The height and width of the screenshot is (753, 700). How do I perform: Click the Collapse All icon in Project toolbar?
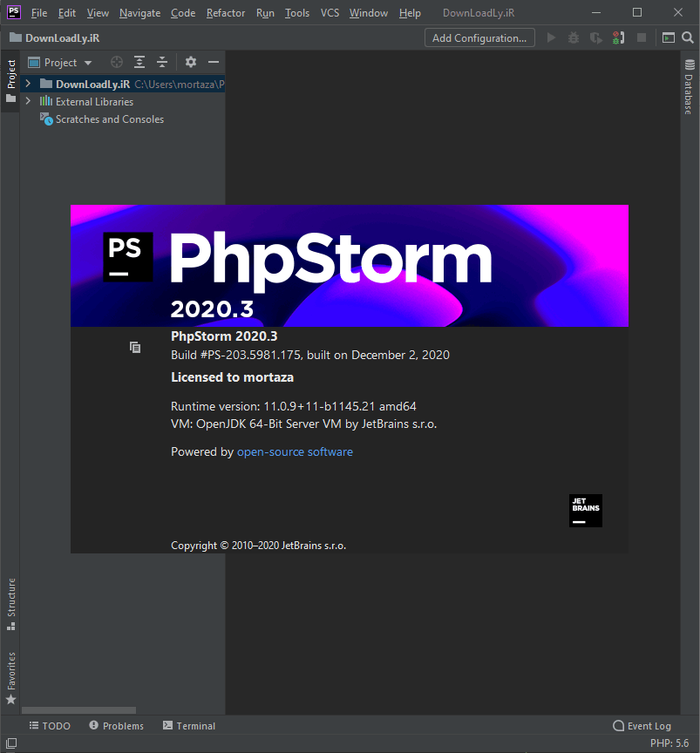point(161,62)
